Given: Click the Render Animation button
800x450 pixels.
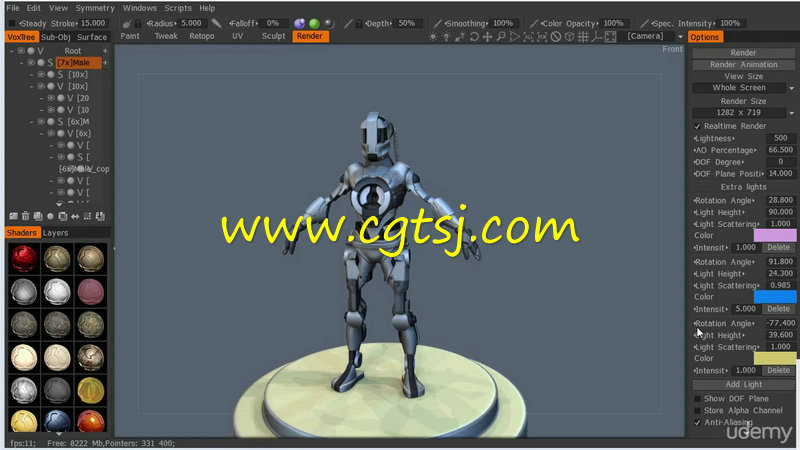Looking at the screenshot, I should point(743,65).
